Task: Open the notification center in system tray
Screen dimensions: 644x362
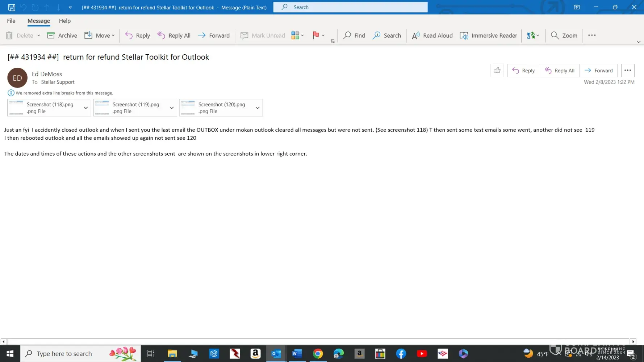Action: point(631,354)
